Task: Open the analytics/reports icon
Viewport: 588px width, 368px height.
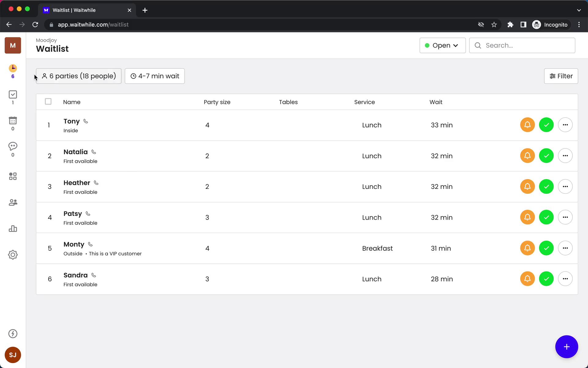Action: (13, 228)
